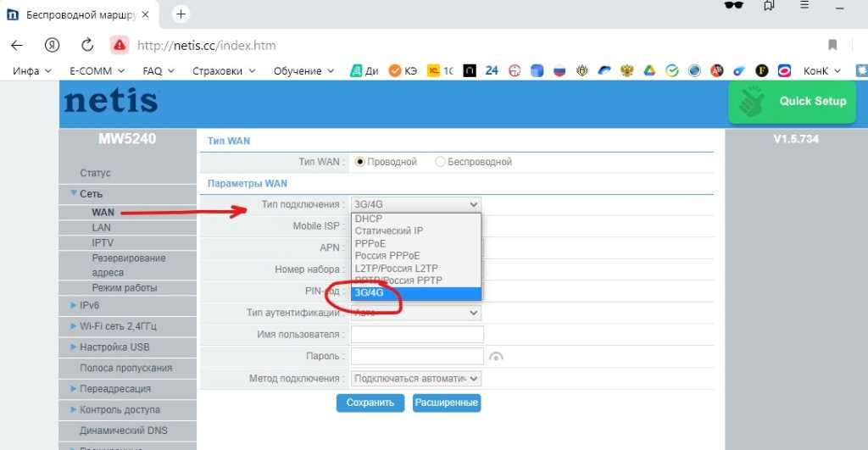Click the insecure connection warning icon

[120, 45]
